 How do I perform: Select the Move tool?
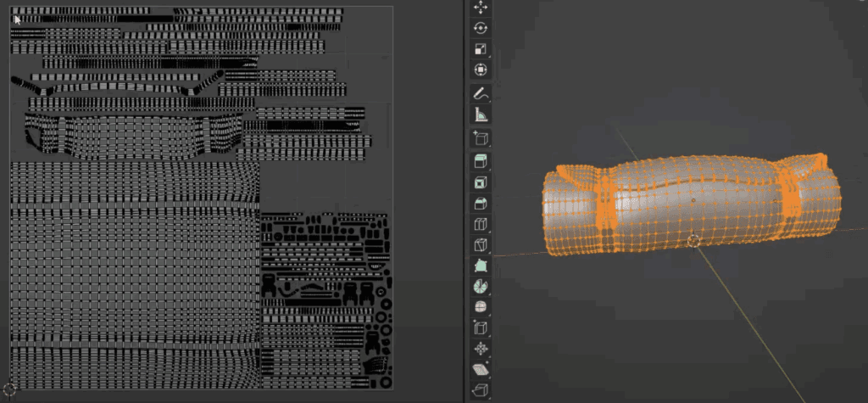[x=480, y=7]
